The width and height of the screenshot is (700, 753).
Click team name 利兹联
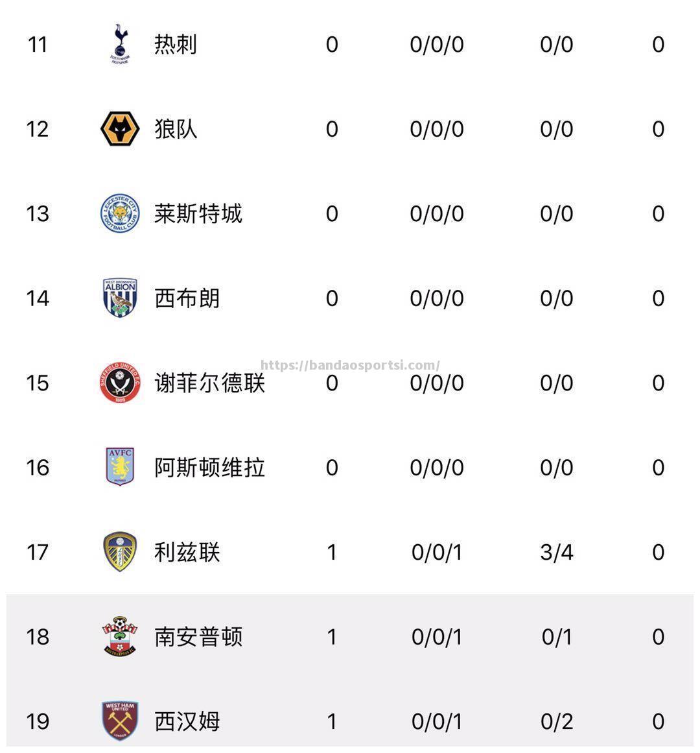click(187, 552)
